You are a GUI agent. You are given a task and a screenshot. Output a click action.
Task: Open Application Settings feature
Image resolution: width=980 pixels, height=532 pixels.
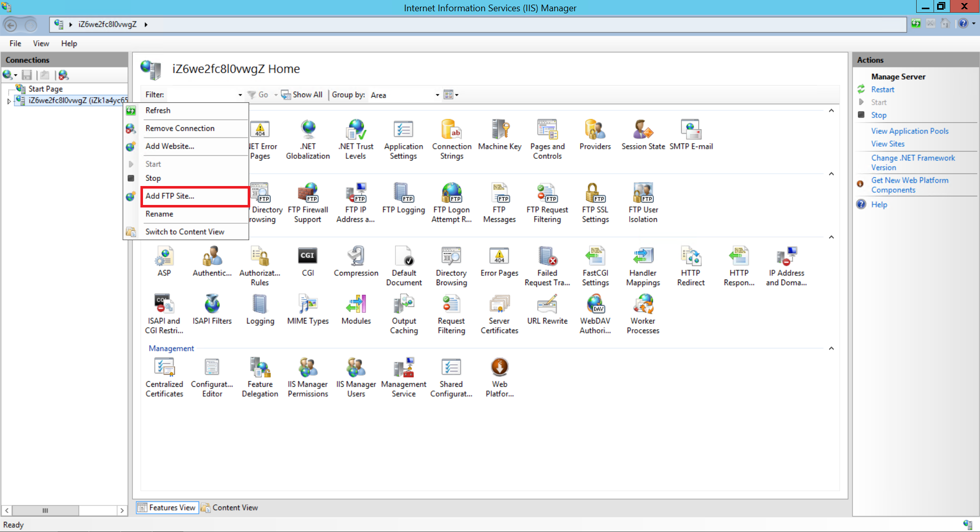pyautogui.click(x=403, y=139)
